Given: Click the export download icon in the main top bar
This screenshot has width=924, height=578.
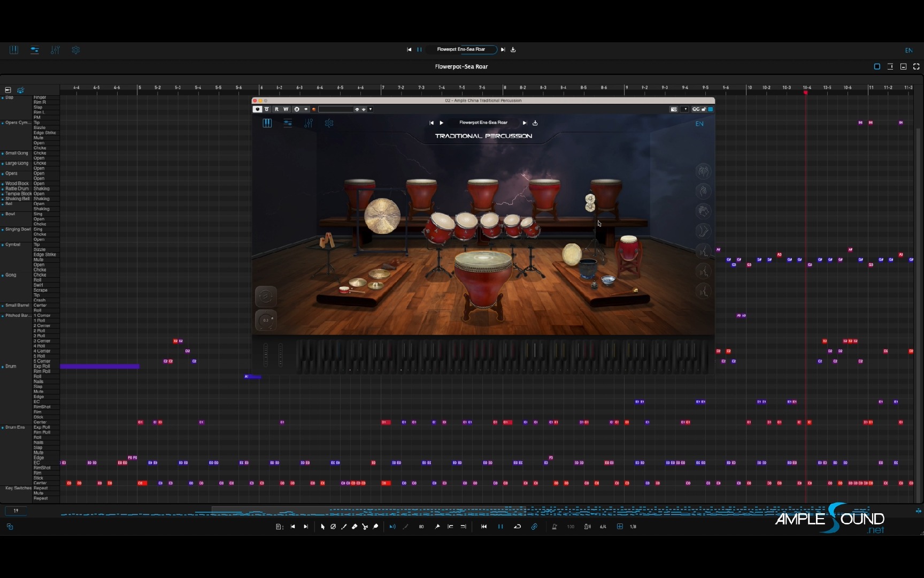Looking at the screenshot, I should (x=513, y=49).
